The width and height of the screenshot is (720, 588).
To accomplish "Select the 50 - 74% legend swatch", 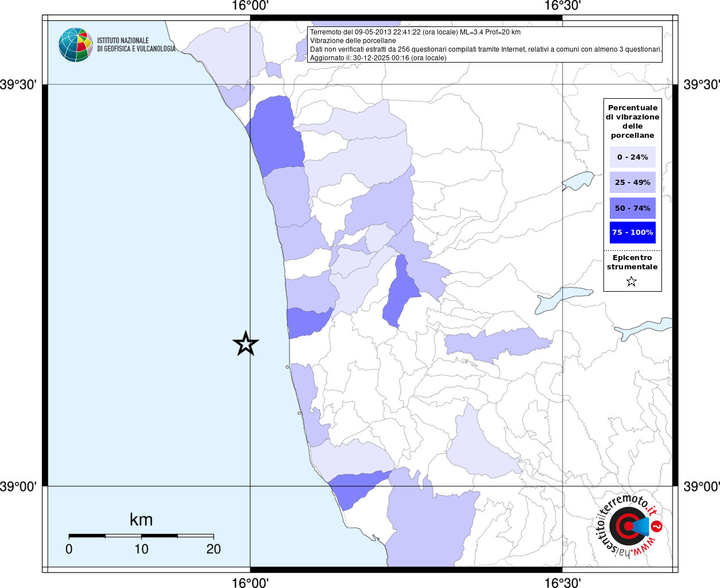I will 632,208.
